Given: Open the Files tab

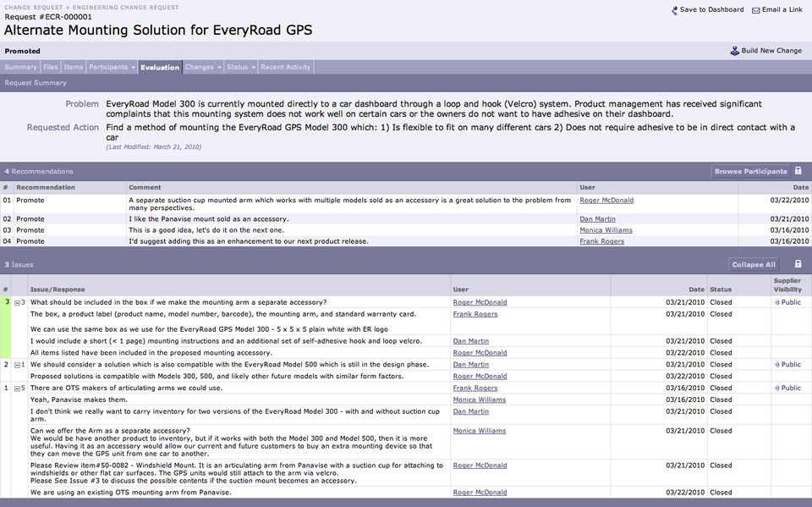Looking at the screenshot, I should (x=51, y=67).
